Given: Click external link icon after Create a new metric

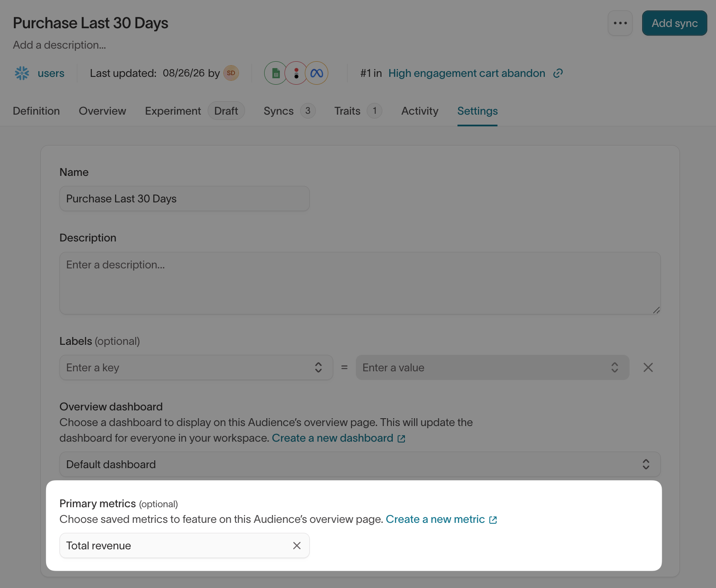Looking at the screenshot, I should point(493,520).
